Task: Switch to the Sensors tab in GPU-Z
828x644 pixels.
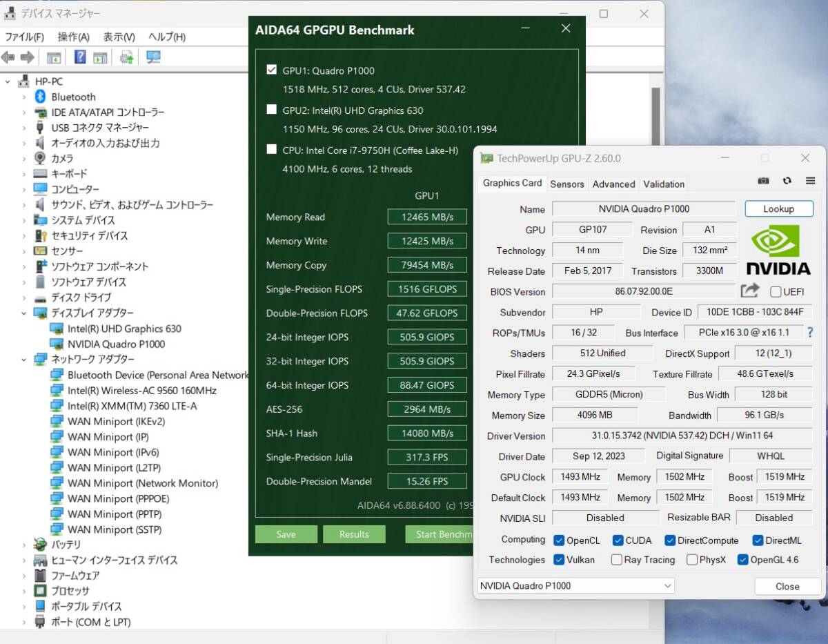Action: coord(567,184)
